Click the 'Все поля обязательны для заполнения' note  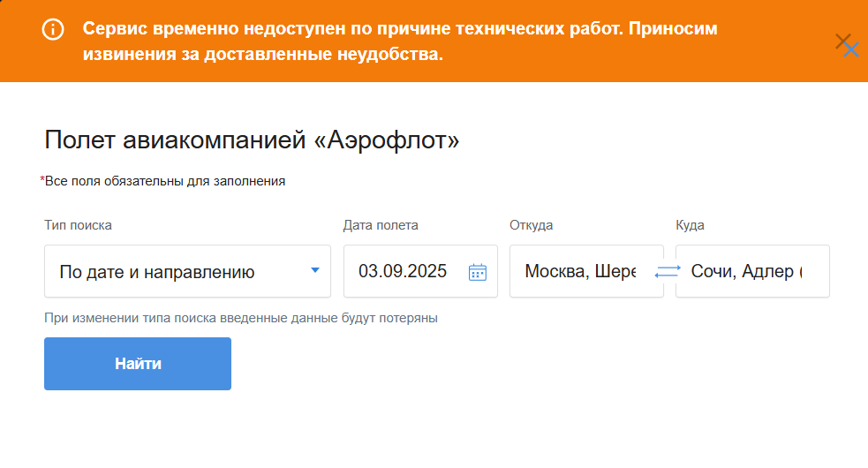point(165,181)
